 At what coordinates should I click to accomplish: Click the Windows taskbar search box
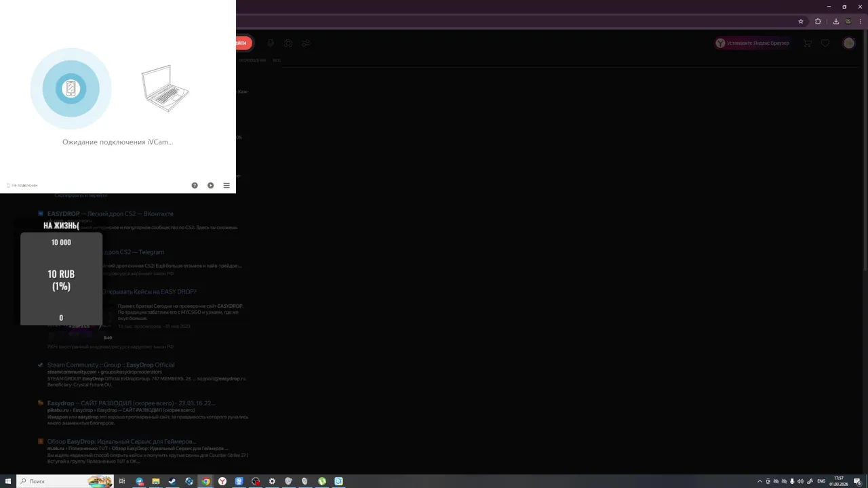coord(65,481)
